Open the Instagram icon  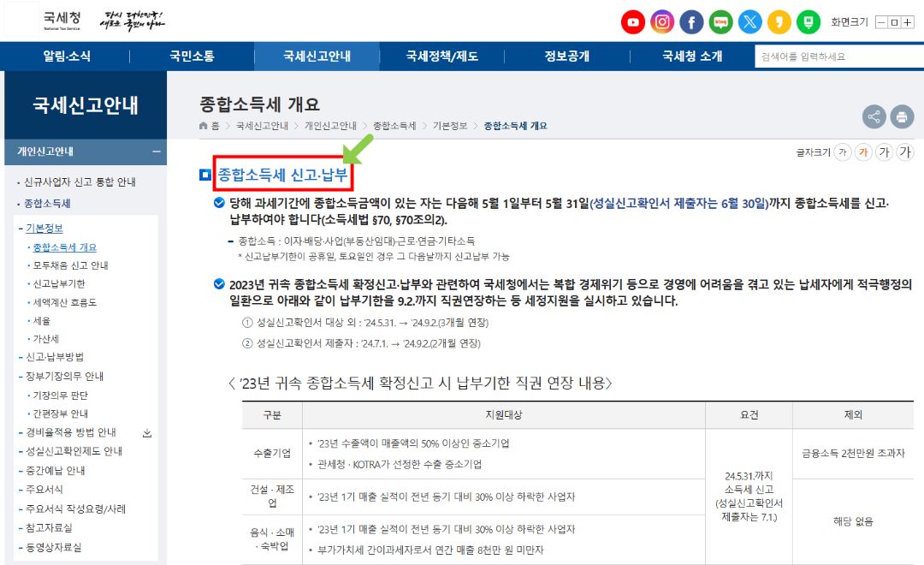click(662, 22)
